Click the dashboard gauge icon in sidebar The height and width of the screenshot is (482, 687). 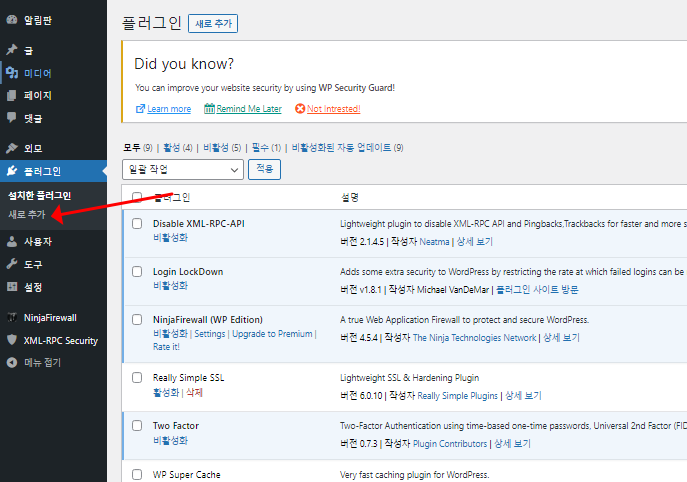tap(12, 20)
